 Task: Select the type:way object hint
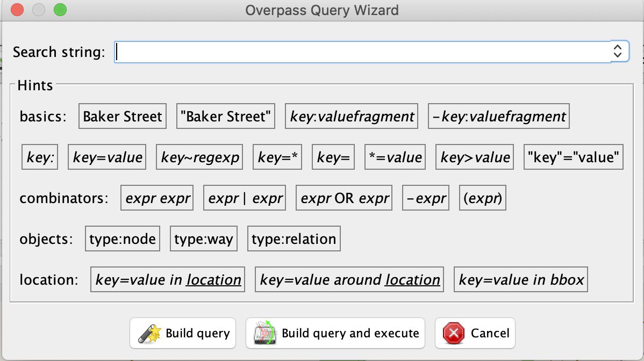tap(204, 239)
